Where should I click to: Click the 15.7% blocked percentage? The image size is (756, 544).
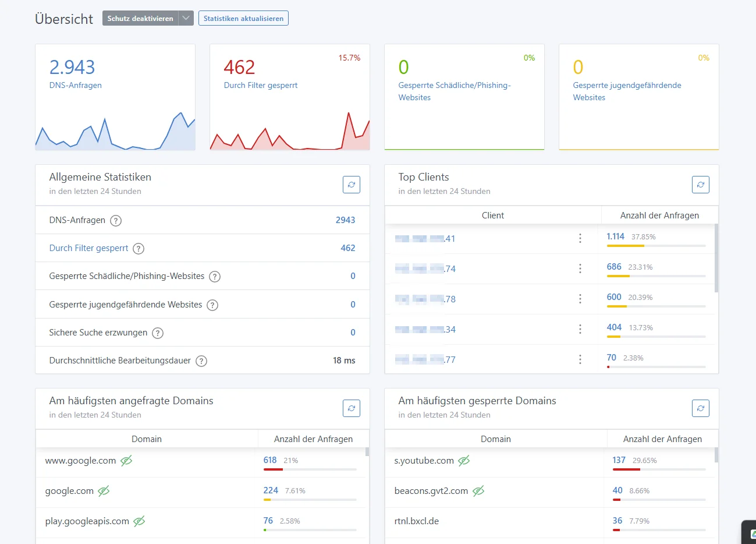[x=349, y=58]
